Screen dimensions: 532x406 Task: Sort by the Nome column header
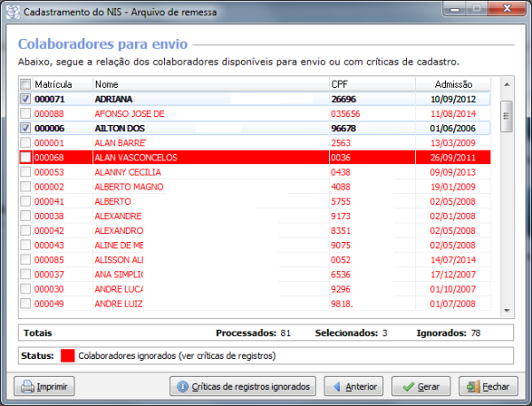point(209,84)
